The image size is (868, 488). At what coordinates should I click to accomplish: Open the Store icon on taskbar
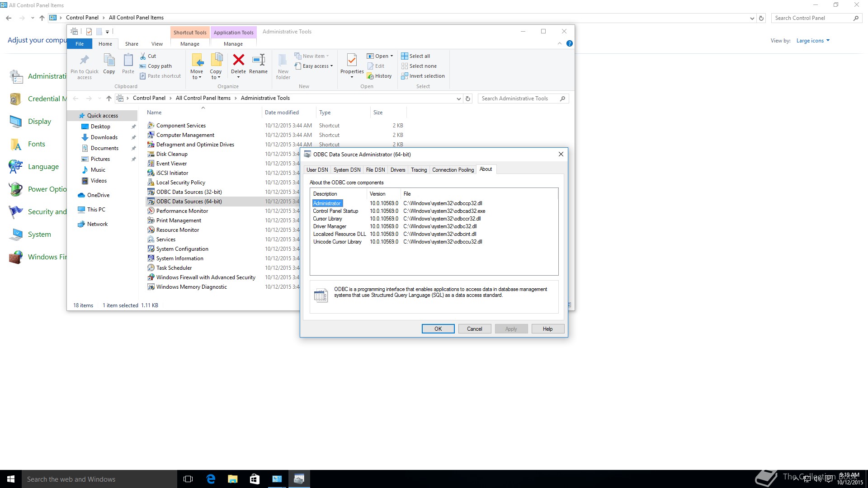click(255, 479)
